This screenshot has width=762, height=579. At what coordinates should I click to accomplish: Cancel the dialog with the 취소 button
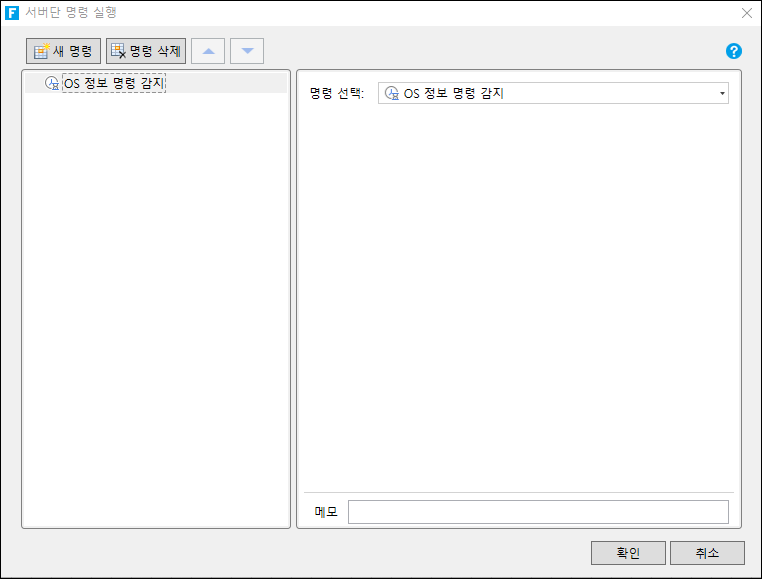[707, 553]
